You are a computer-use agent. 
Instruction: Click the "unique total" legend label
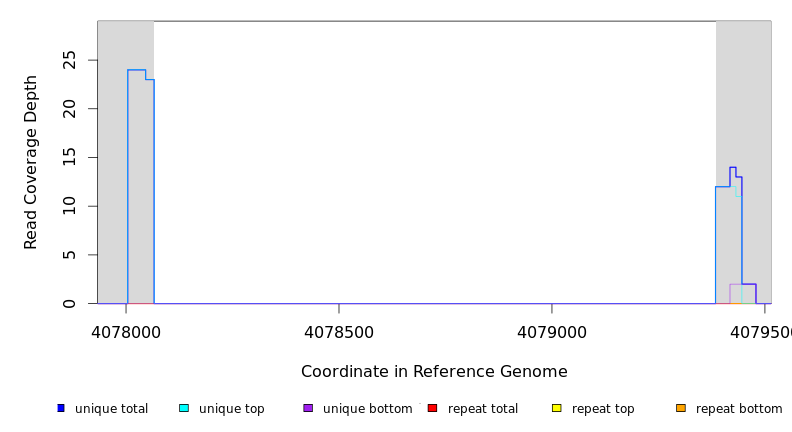pos(111,409)
